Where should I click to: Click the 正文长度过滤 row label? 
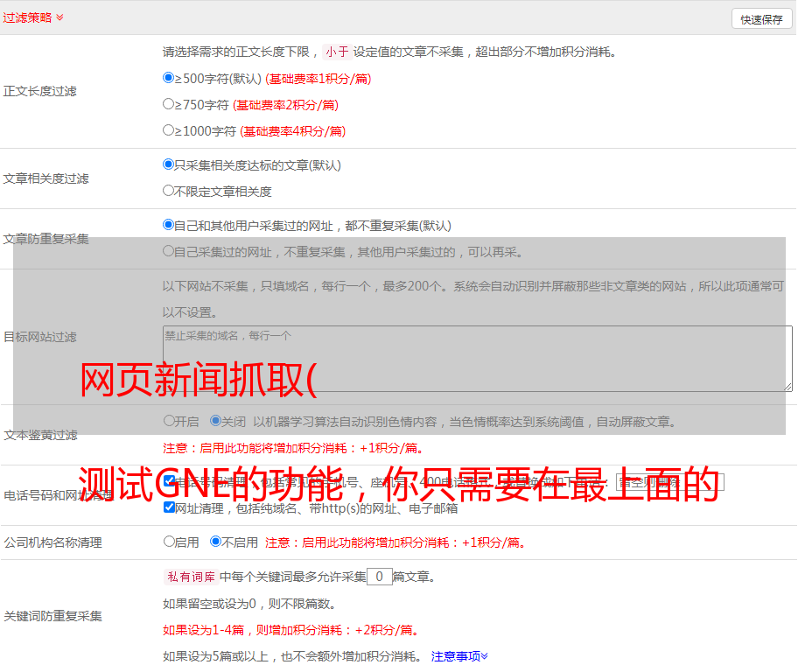(x=39, y=91)
